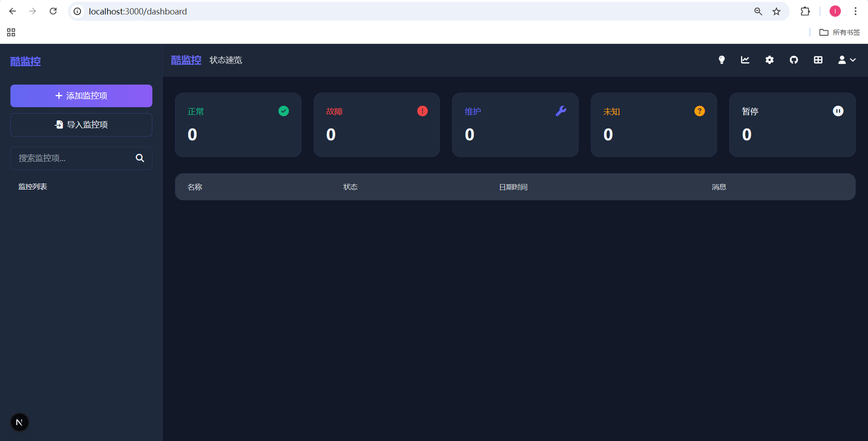Select 监控列表 in the sidebar

33,186
